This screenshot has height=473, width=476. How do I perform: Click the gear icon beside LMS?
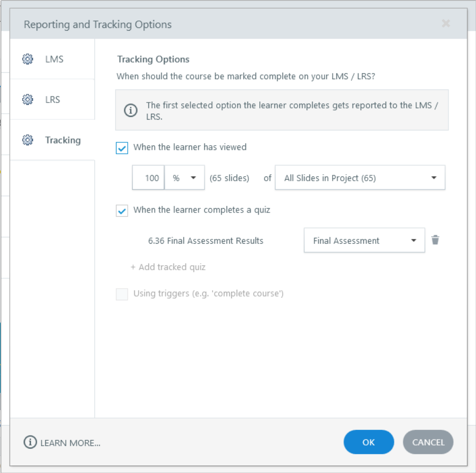pos(27,59)
